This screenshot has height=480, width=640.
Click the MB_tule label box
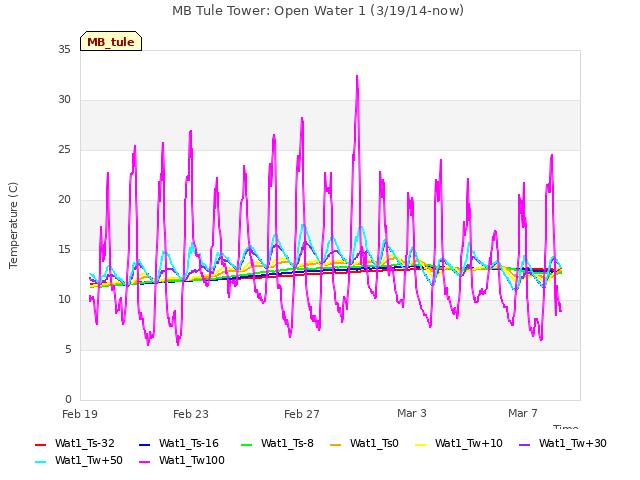[111, 41]
